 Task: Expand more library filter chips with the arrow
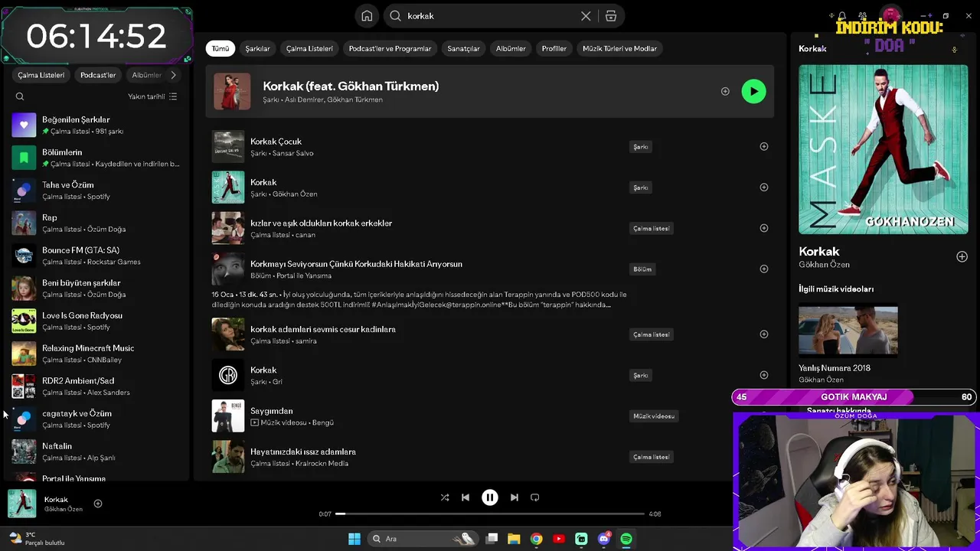coord(173,75)
